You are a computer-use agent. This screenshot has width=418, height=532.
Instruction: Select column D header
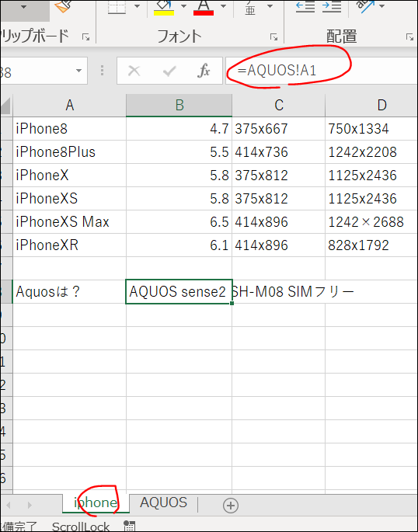point(371,105)
